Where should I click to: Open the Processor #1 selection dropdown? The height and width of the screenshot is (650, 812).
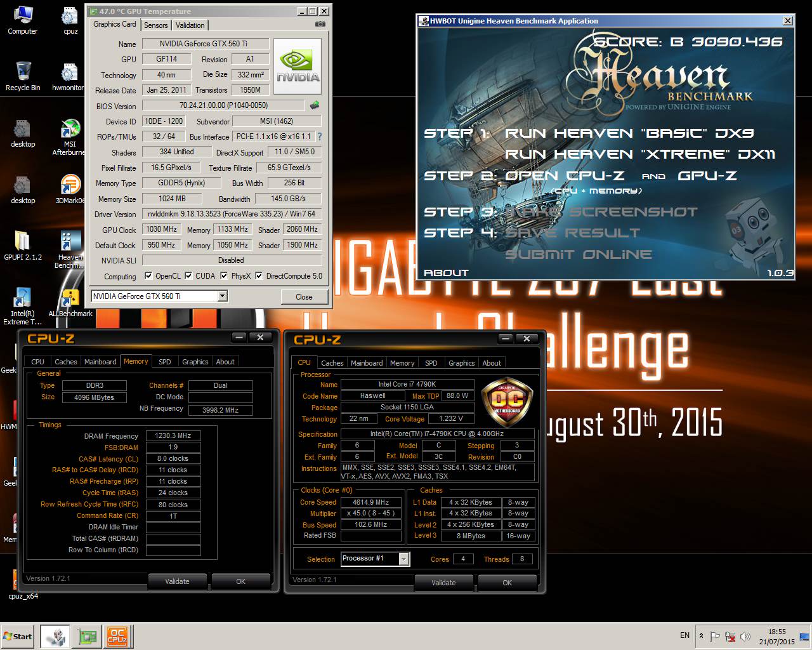(x=404, y=559)
